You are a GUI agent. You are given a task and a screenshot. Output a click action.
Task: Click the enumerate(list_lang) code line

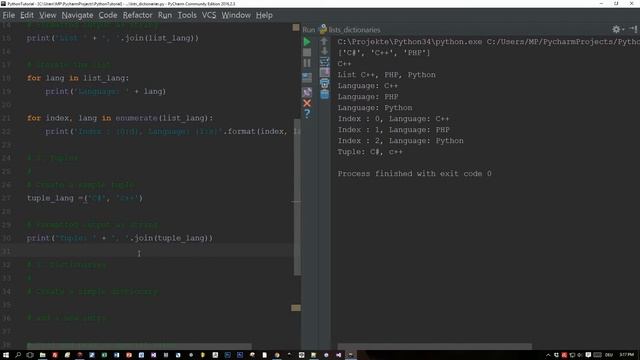(x=120, y=118)
